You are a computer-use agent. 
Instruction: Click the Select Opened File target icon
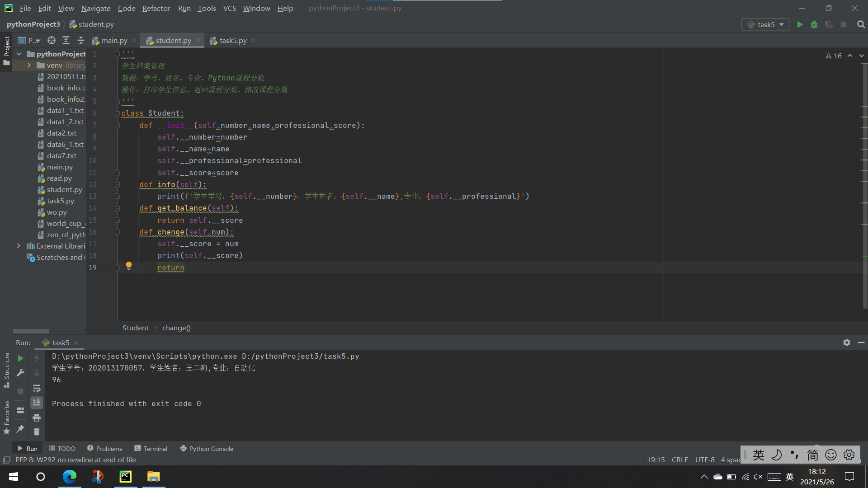tap(52, 40)
